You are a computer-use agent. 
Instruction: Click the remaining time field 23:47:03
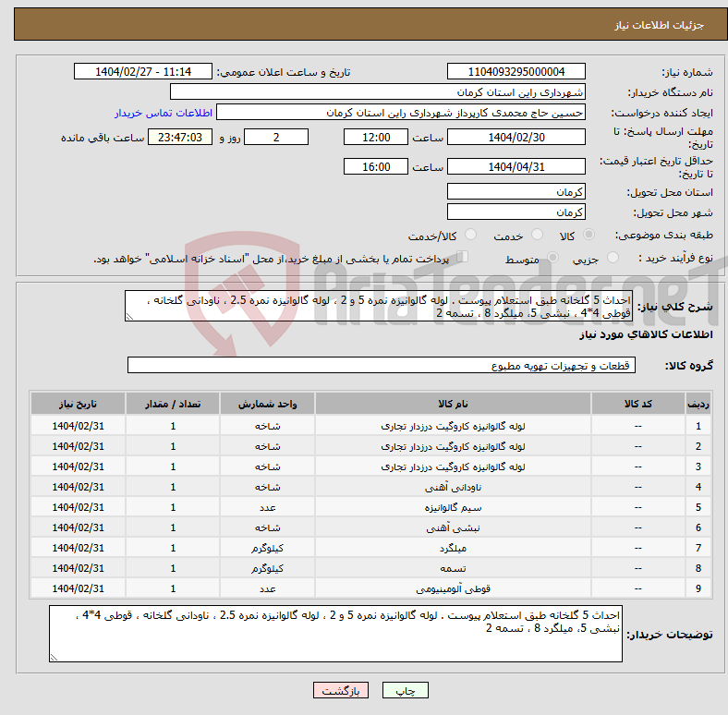coord(180,138)
